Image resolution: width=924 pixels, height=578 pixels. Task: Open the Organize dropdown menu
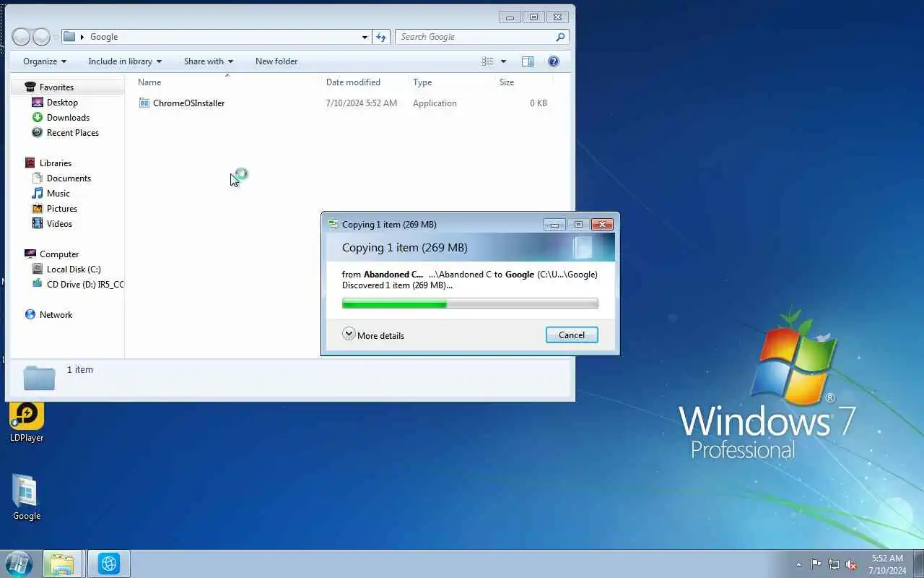45,61
